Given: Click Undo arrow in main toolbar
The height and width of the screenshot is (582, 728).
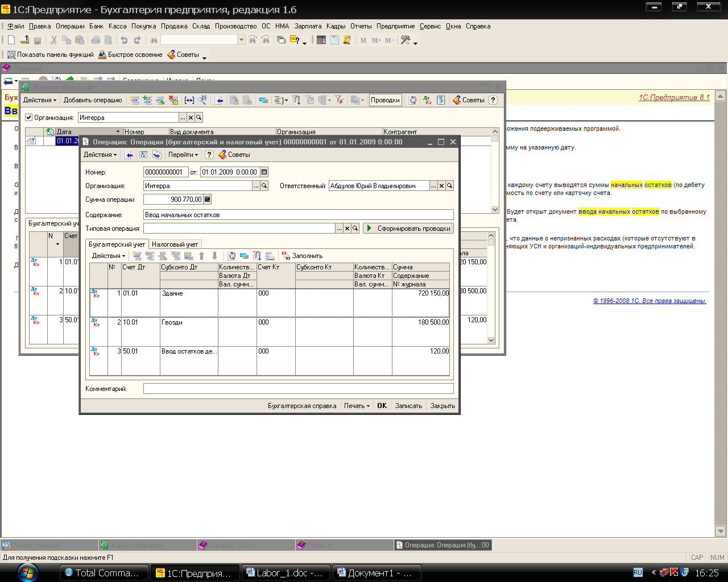Looking at the screenshot, I should pyautogui.click(x=124, y=40).
